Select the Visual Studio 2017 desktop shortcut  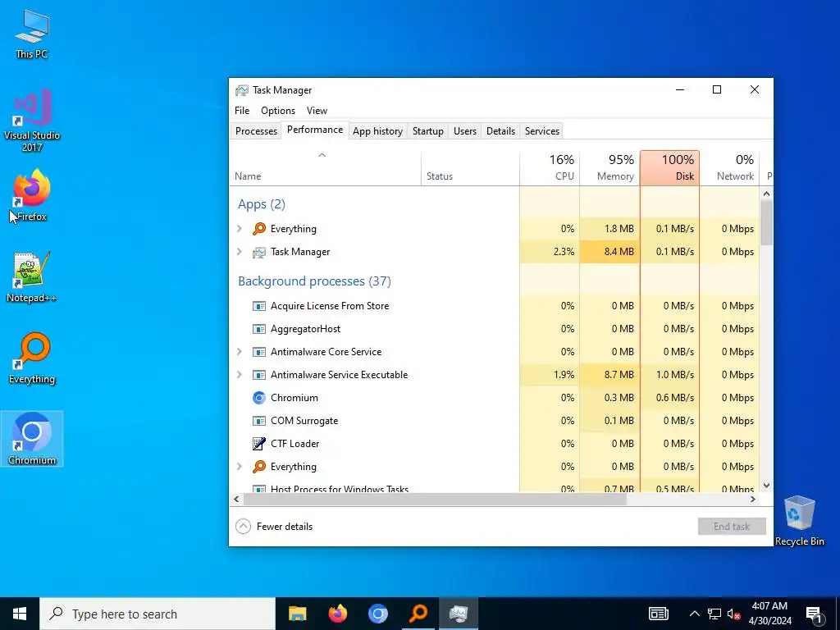[x=32, y=120]
